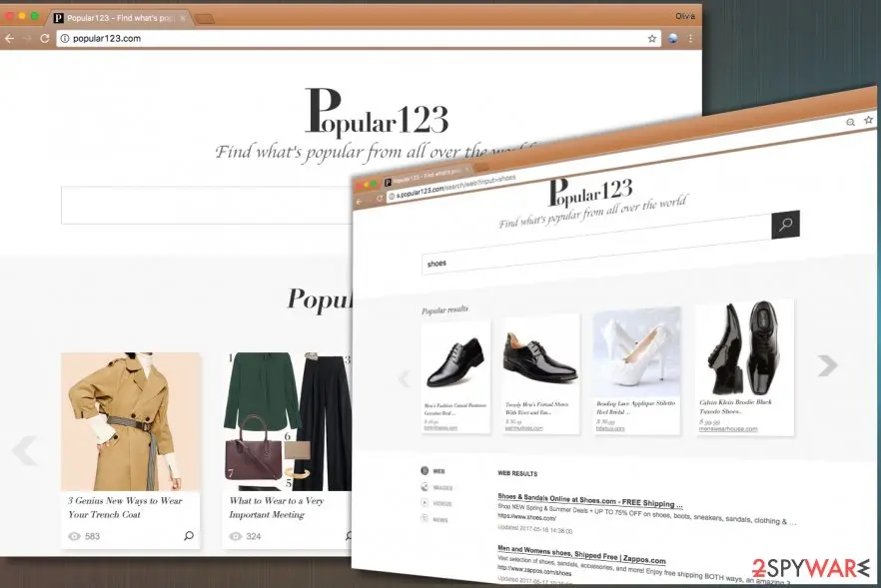This screenshot has height=588, width=881.
Task: Click the dark search magnifier button
Action: pyautogui.click(x=785, y=225)
